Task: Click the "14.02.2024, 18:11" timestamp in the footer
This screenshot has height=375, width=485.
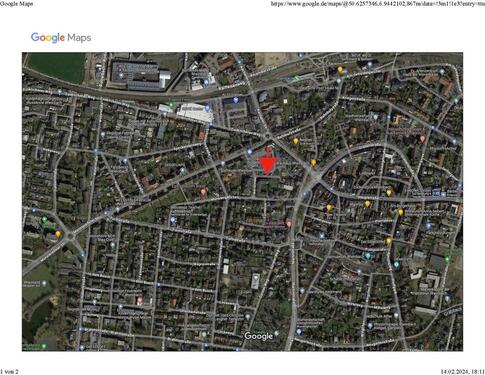Action: [463, 371]
